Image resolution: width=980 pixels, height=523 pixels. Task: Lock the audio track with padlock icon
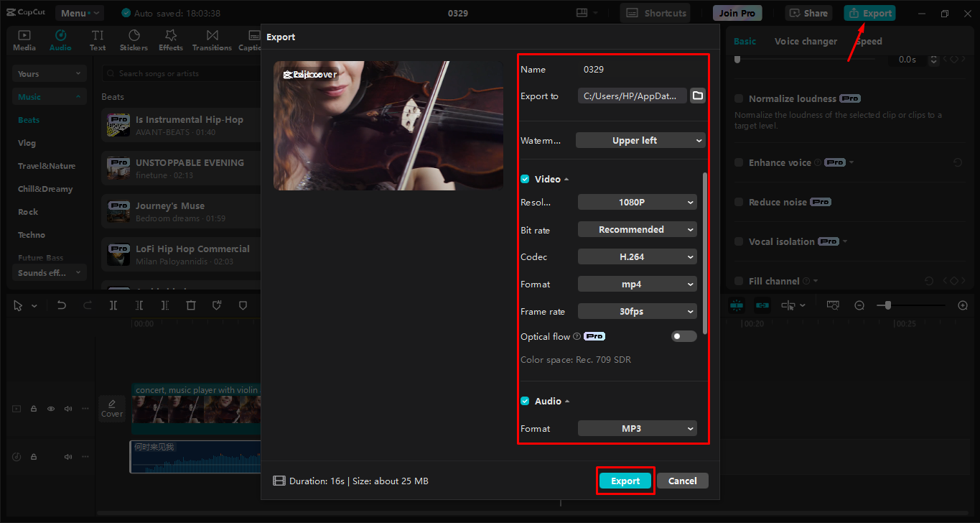point(34,457)
